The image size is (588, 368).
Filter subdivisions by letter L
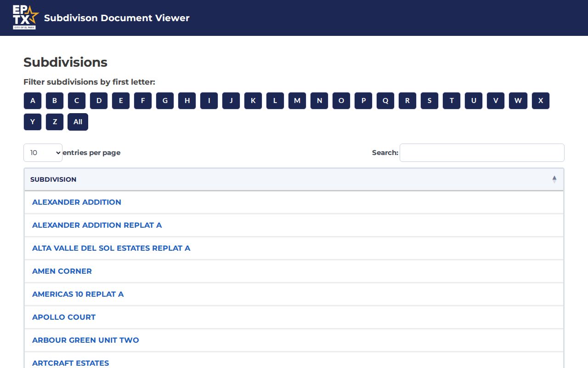pyautogui.click(x=275, y=101)
